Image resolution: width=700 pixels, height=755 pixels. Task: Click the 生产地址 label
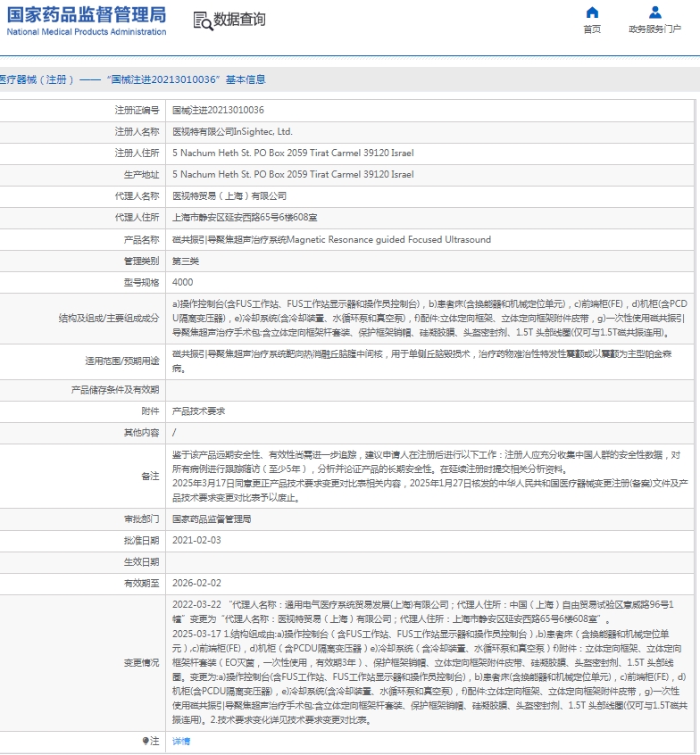[x=141, y=174]
